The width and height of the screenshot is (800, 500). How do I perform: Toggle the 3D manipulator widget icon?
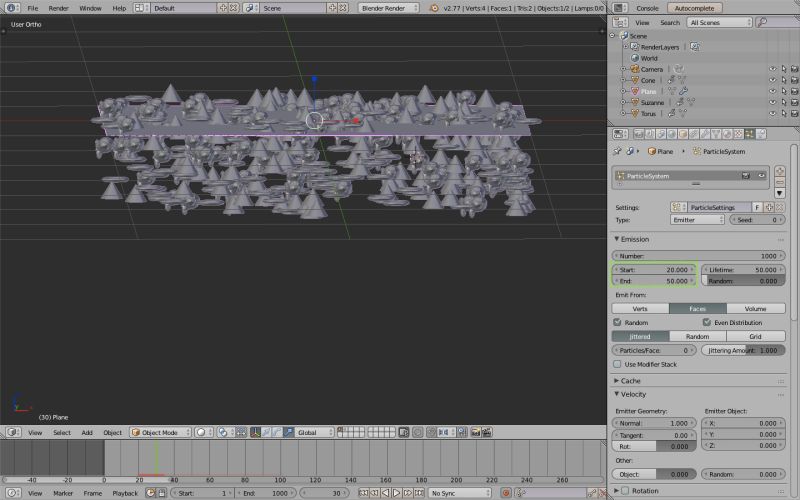[255, 433]
